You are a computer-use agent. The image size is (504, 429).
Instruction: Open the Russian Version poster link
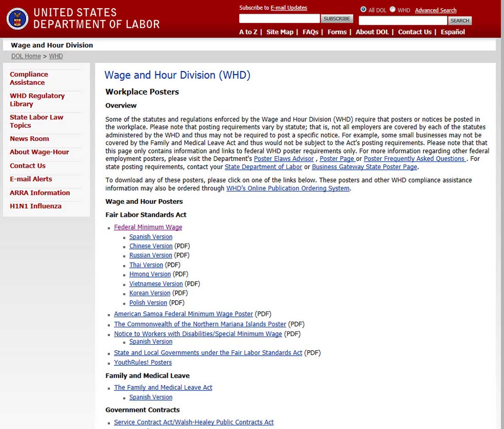click(151, 255)
